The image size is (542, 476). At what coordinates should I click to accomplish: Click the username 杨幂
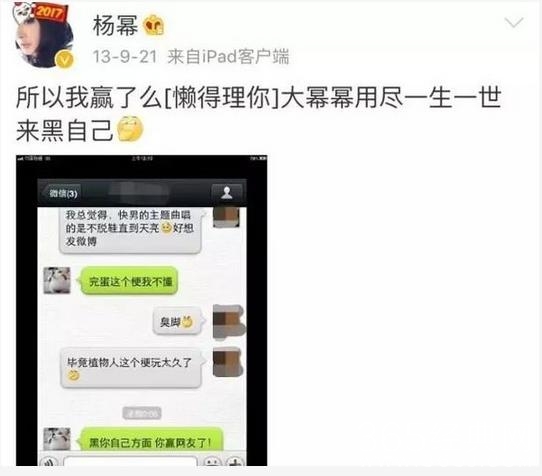point(115,26)
